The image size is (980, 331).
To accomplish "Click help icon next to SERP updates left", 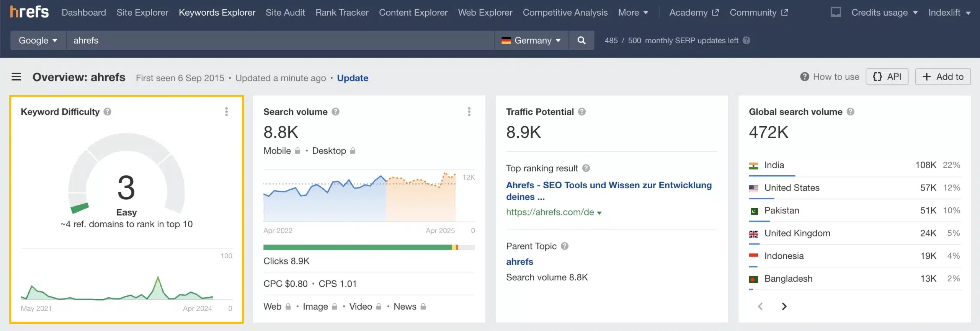I will 746,40.
